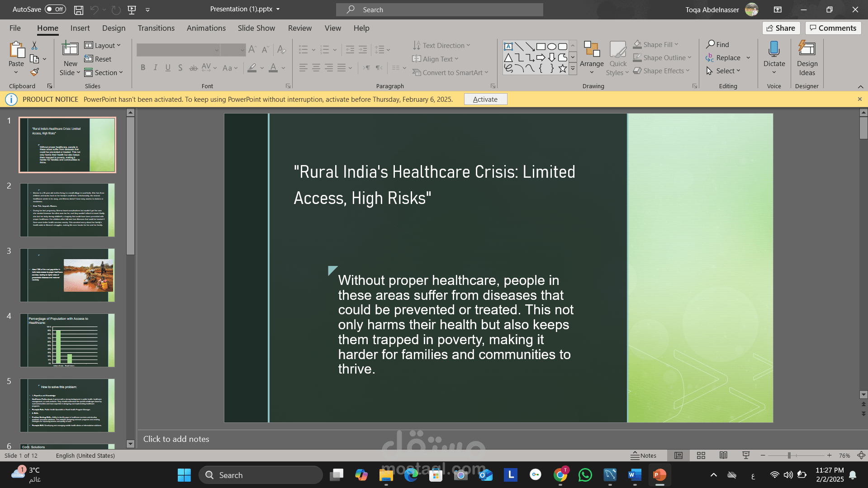Select the Format Painter brush
868x488 pixels.
tap(34, 72)
